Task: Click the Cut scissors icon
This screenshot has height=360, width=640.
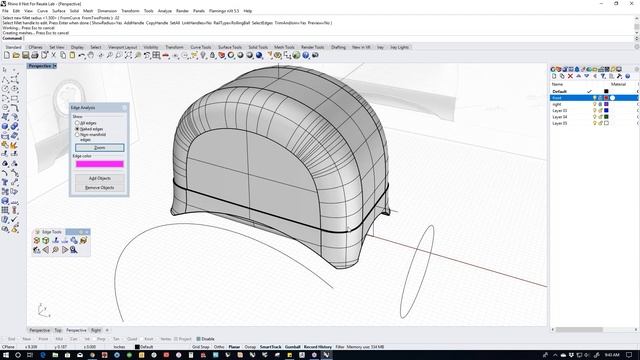Action: coord(53,55)
